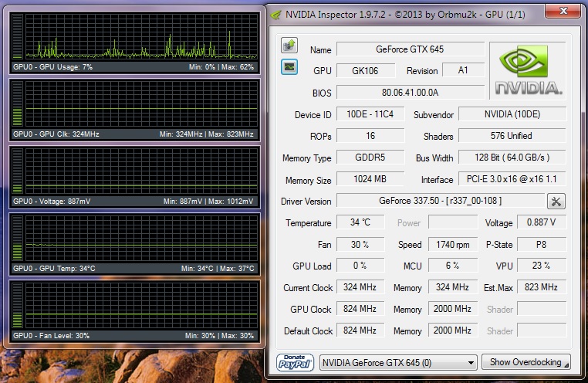
Task: Select the Current Clock row Memory 324 MHz field
Action: (x=453, y=287)
